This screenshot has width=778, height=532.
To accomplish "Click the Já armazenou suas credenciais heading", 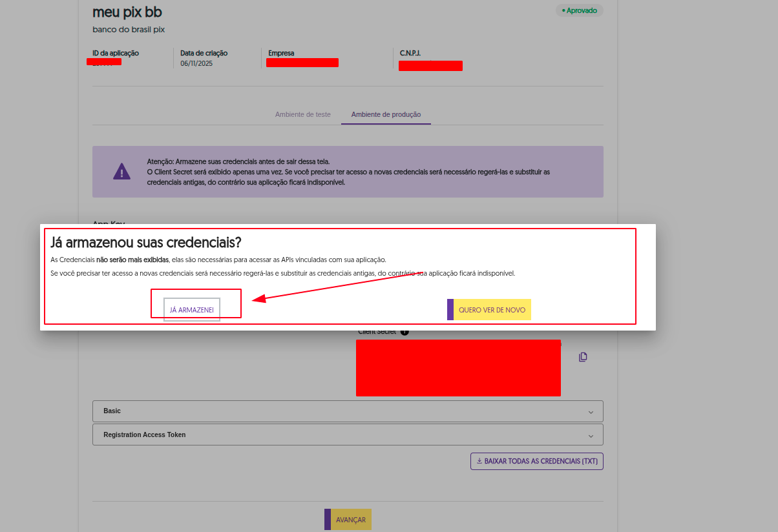I will pos(146,243).
